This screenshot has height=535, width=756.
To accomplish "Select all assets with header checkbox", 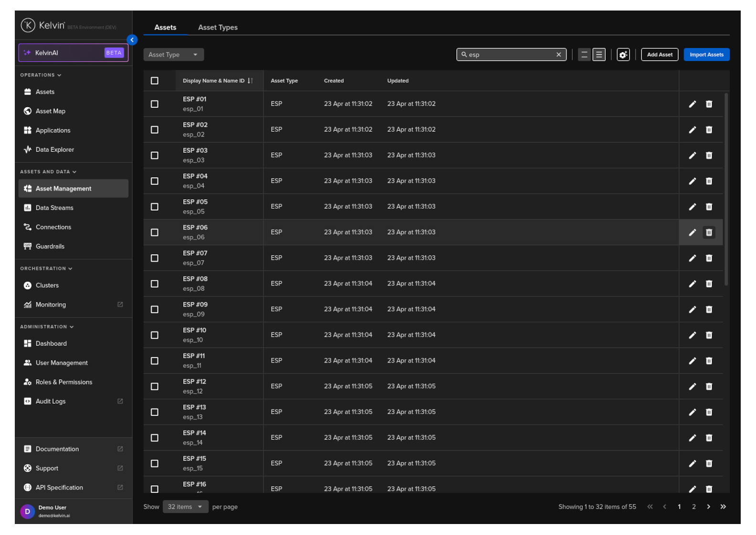I will coord(155,81).
